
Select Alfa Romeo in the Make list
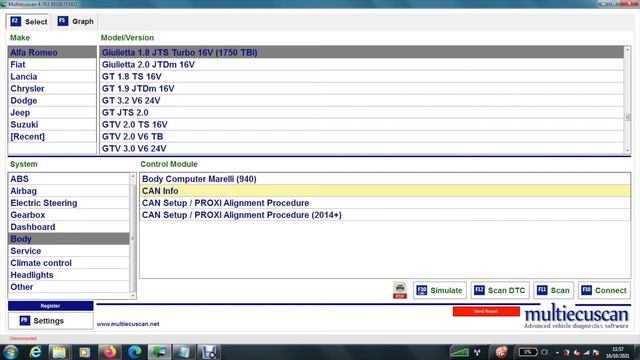pos(52,52)
